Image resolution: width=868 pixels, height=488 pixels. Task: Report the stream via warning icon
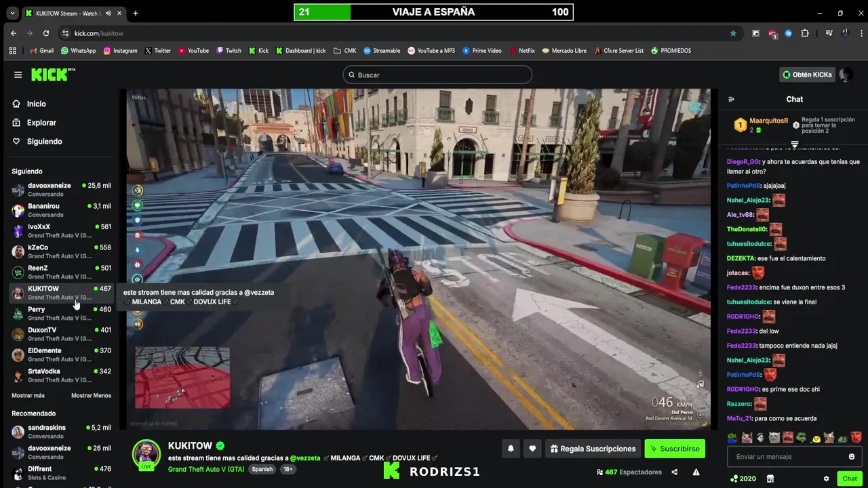click(x=696, y=472)
